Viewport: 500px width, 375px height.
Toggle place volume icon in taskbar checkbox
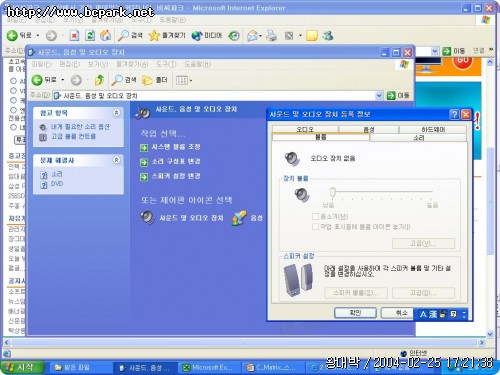[315, 227]
